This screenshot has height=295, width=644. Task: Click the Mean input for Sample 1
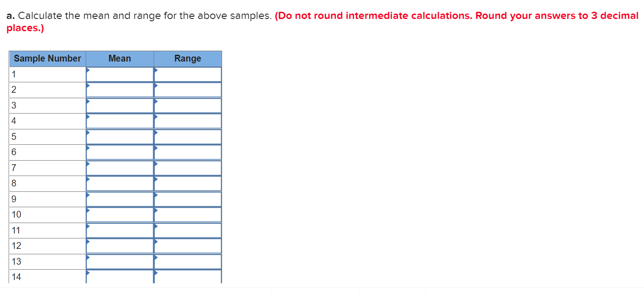click(x=120, y=74)
